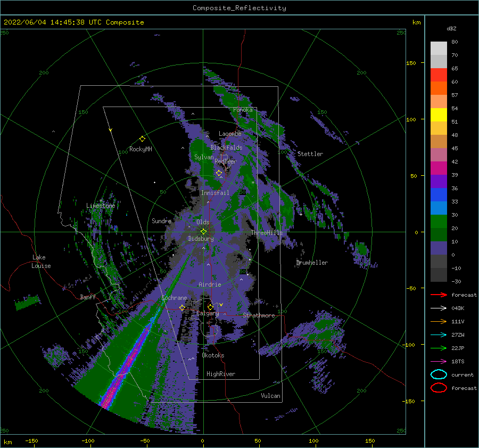This screenshot has width=479, height=448.
Task: Click the orange 111V arrow in legend
Action: pos(439,321)
